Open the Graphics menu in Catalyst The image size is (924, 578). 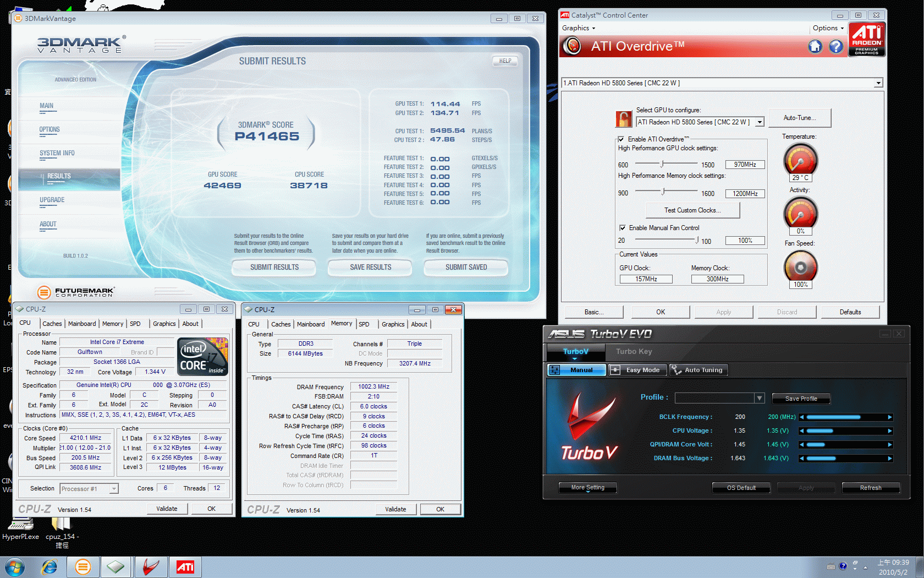(579, 28)
